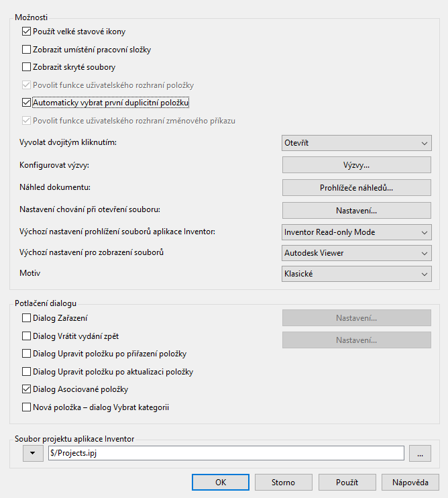
Task: Open the Otevřít double-click action dropdown
Action: tap(357, 143)
